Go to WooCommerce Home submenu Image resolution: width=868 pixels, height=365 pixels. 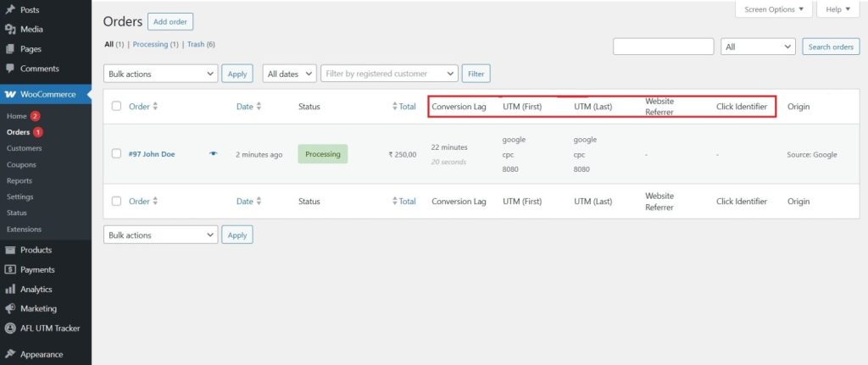coord(17,116)
